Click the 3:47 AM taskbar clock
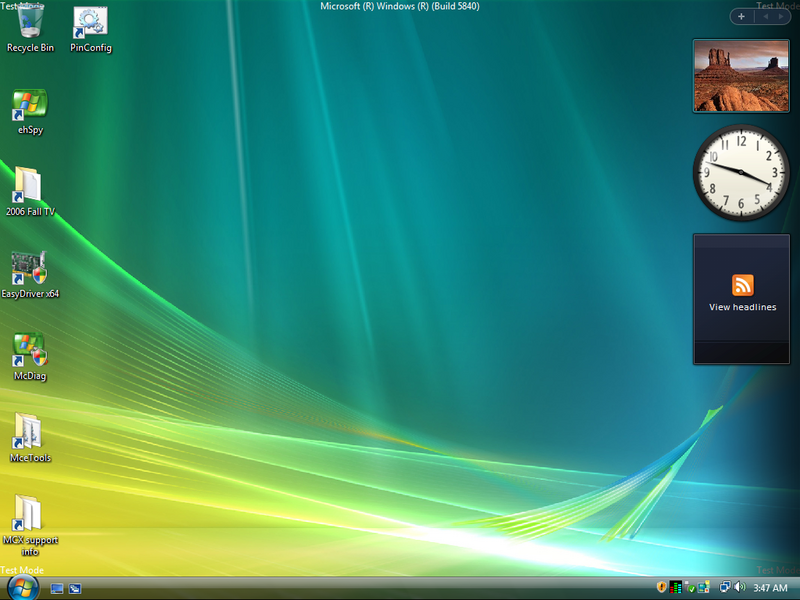Image resolution: width=800 pixels, height=600 pixels. point(770,588)
